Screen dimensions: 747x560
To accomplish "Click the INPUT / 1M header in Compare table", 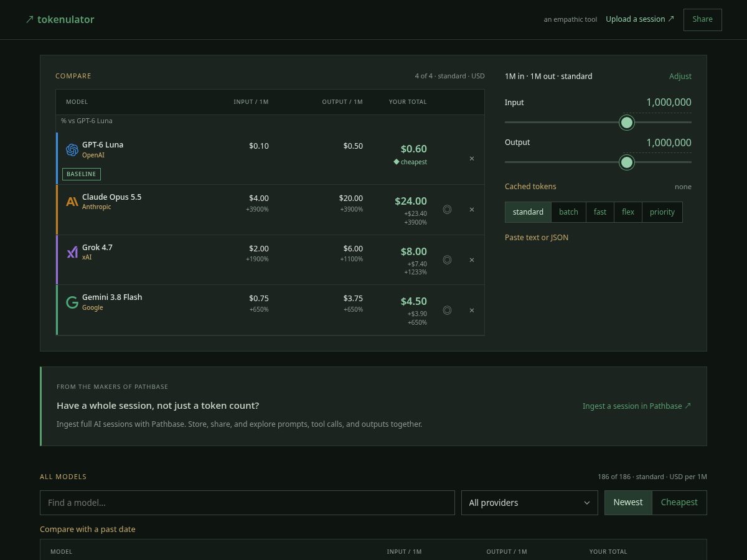I will [x=251, y=102].
